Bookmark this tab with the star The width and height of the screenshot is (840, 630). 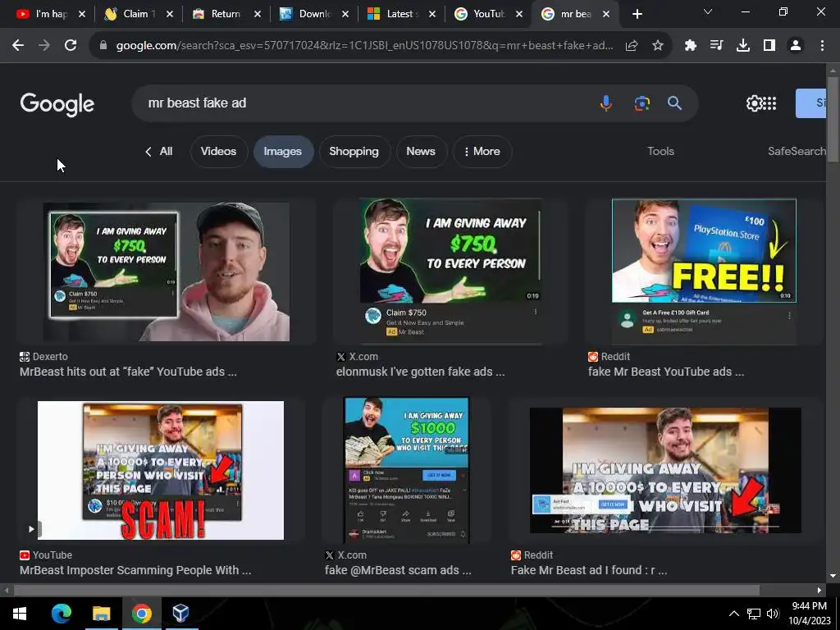tap(658, 46)
